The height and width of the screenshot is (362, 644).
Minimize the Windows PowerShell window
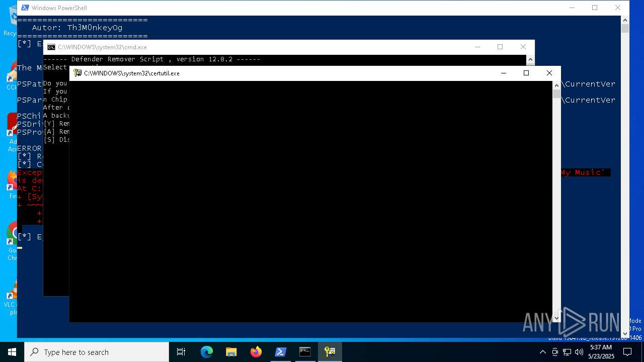coord(572,8)
